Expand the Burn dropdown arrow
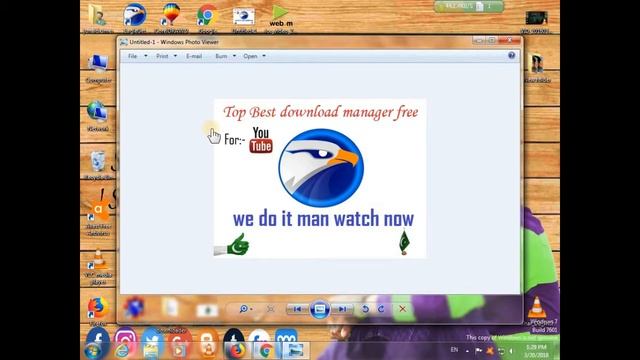 234,56
